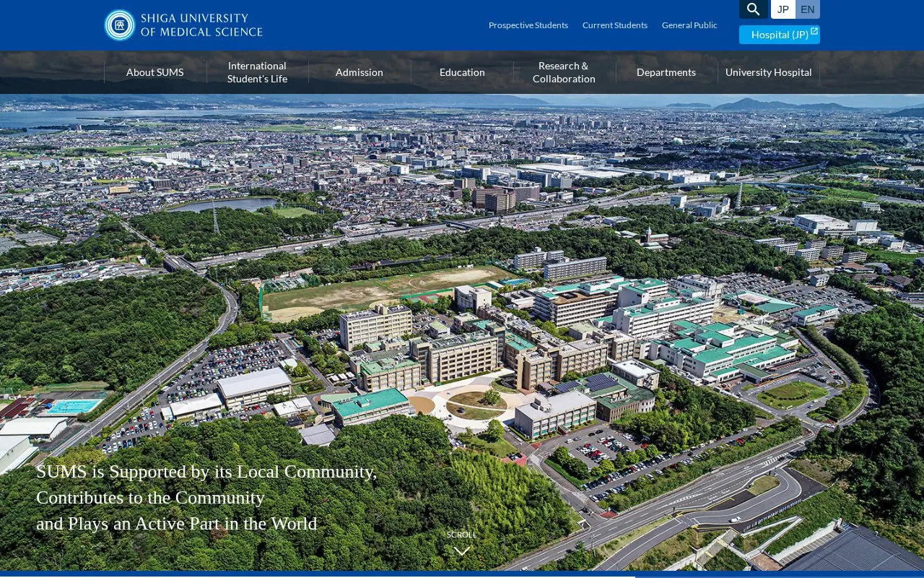Open Hospital (JP) external link
924x578 pixels.
pos(780,35)
